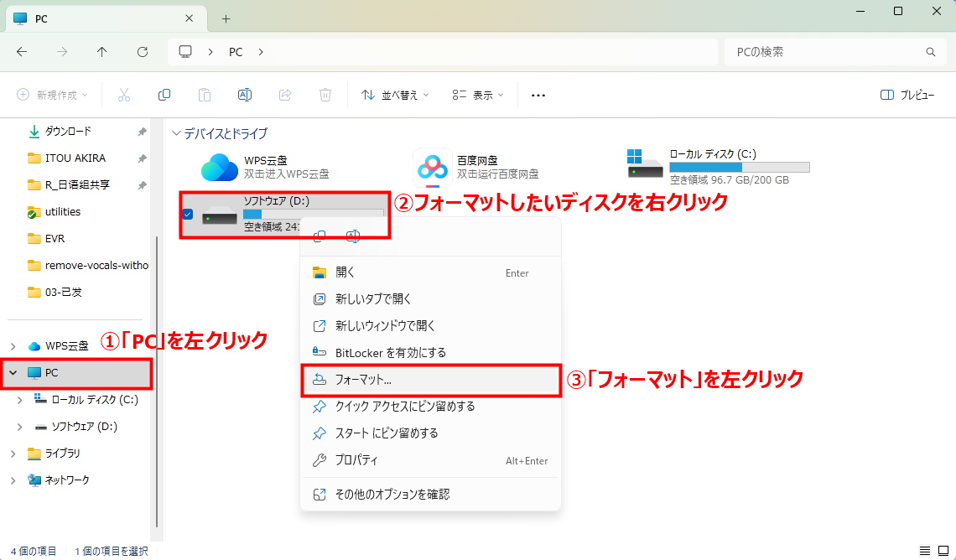The height and width of the screenshot is (560, 956).
Task: Collapse the PC tree item in the sidebar
Action: click(12, 372)
